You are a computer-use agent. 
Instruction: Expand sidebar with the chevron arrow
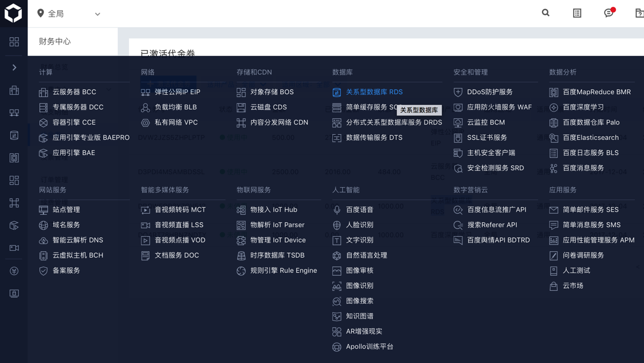[14, 68]
